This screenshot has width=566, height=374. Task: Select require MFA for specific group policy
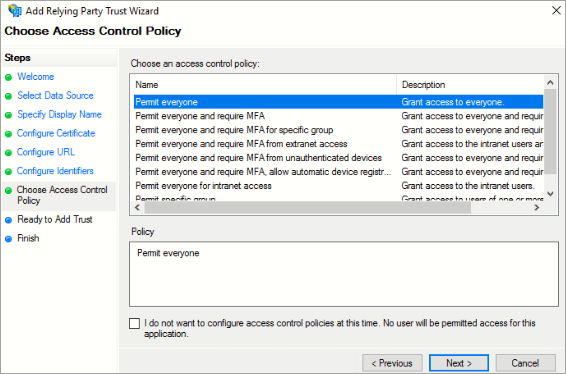pyautogui.click(x=338, y=130)
